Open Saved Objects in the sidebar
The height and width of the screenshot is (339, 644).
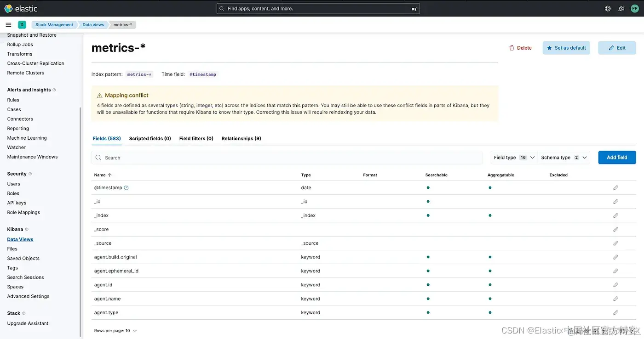tap(23, 258)
